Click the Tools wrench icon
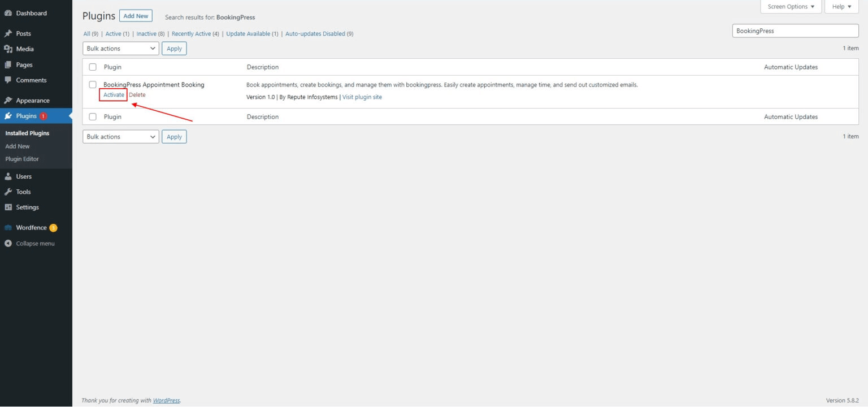 (x=8, y=192)
